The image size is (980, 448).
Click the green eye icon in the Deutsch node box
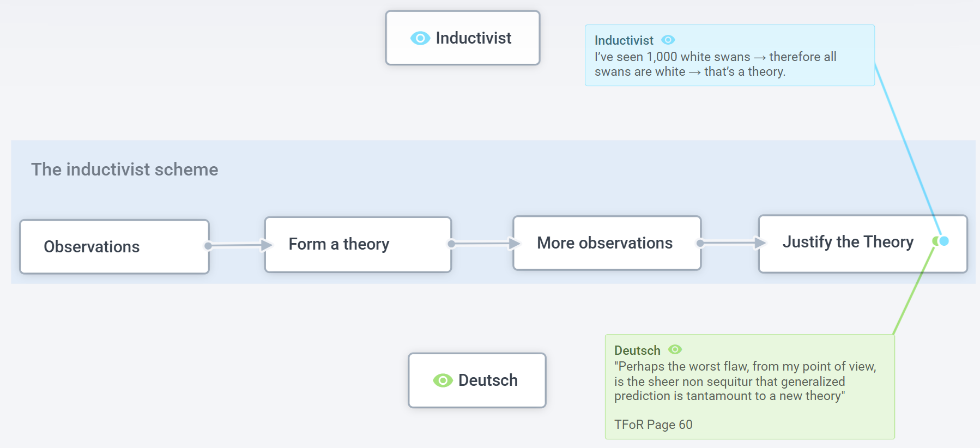coord(443,380)
